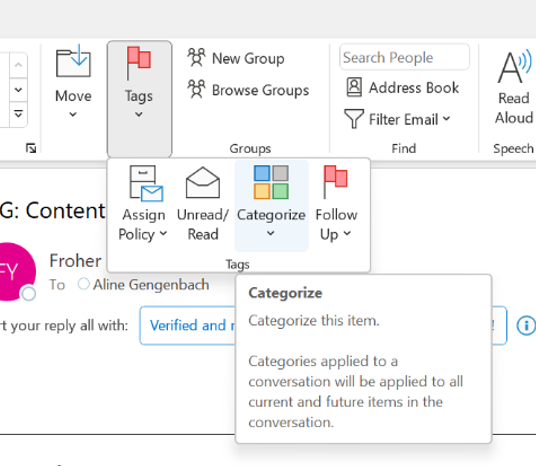Click the Assign Policy icon
Screen dimensions: 536x466
point(146,183)
